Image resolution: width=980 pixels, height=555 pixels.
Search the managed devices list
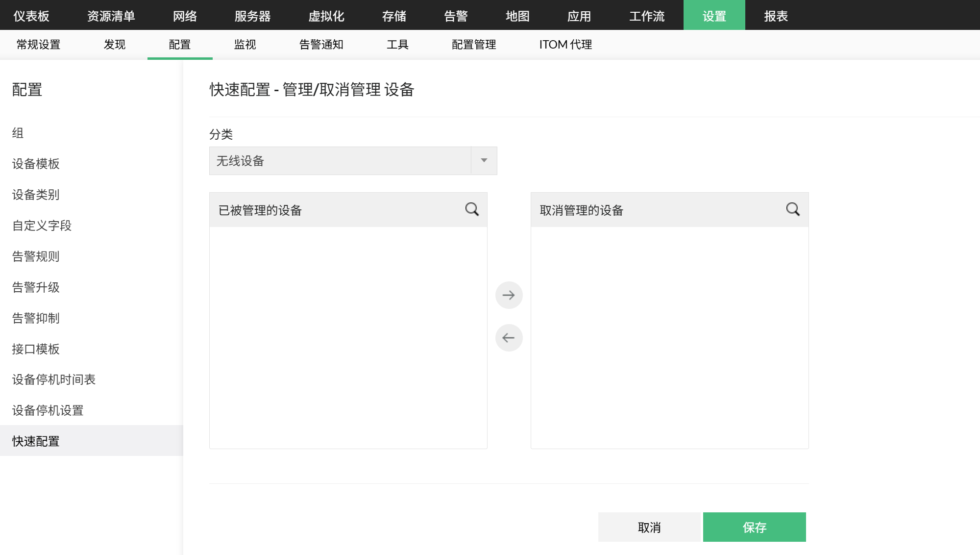pyautogui.click(x=472, y=209)
